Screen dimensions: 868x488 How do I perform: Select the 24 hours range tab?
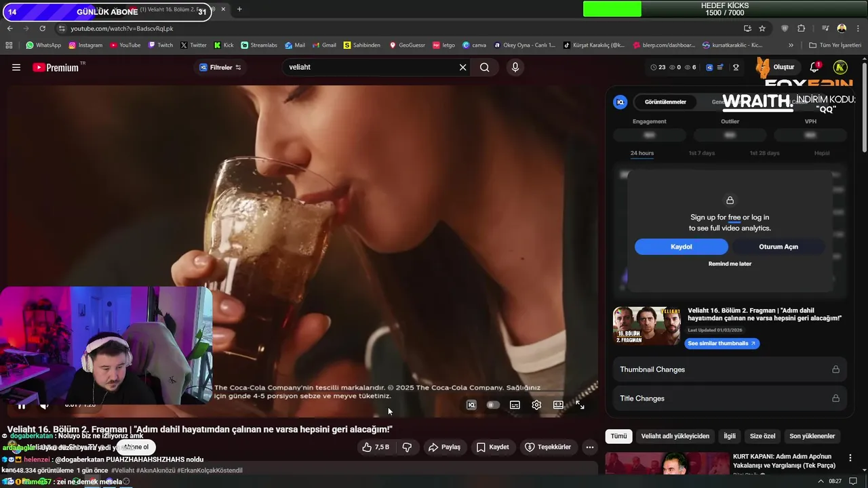[642, 153]
